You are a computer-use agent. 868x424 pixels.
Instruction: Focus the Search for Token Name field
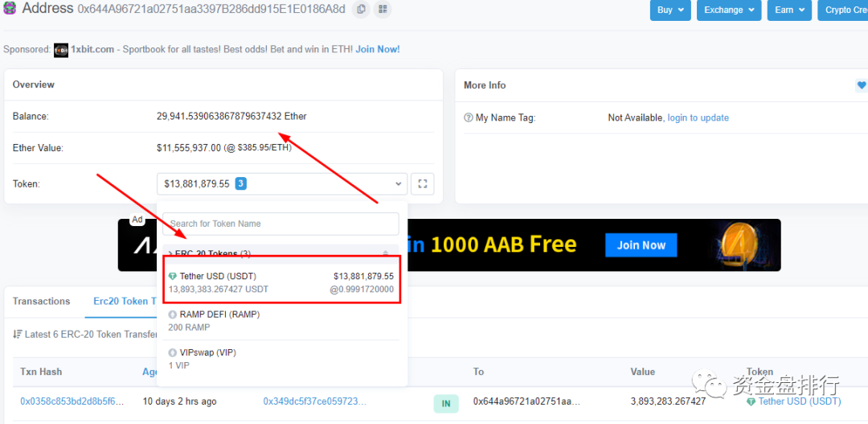point(280,224)
